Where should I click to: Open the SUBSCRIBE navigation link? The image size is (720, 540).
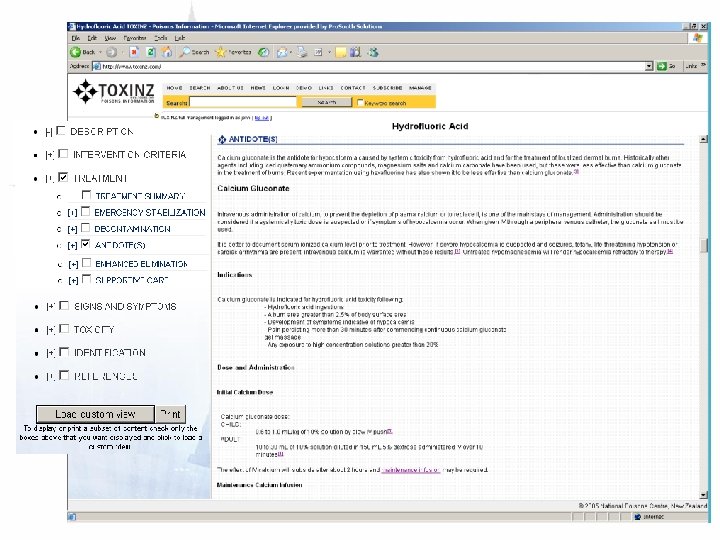coord(387,88)
